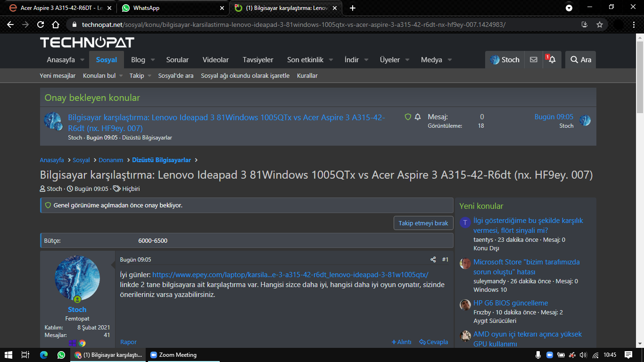Viewport: 644px width, 362px height.
Task: Open the volume control in system tray
Action: [583, 355]
